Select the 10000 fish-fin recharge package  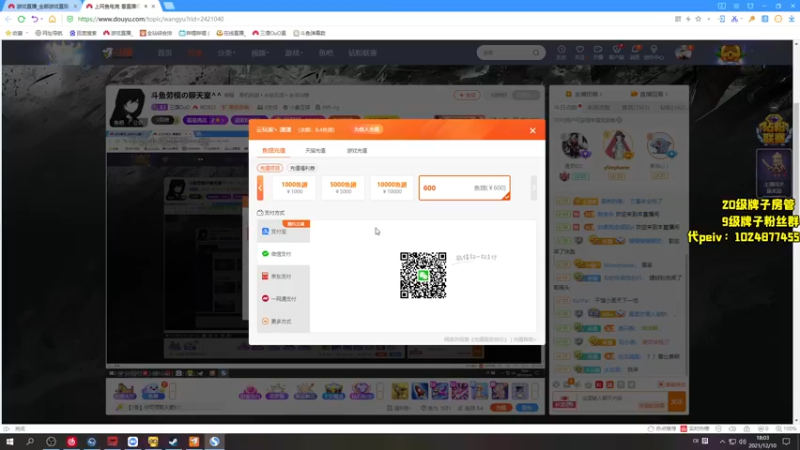(392, 188)
